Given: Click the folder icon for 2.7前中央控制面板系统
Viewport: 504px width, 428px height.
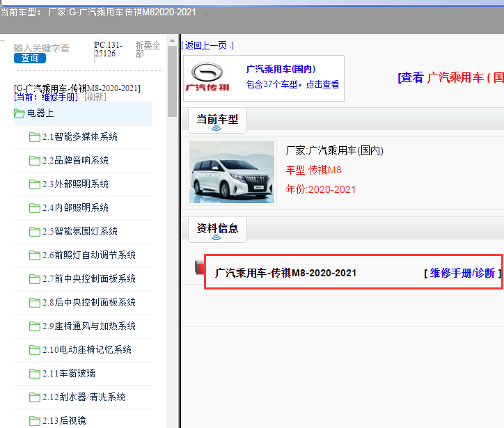Looking at the screenshot, I should click(x=35, y=279).
